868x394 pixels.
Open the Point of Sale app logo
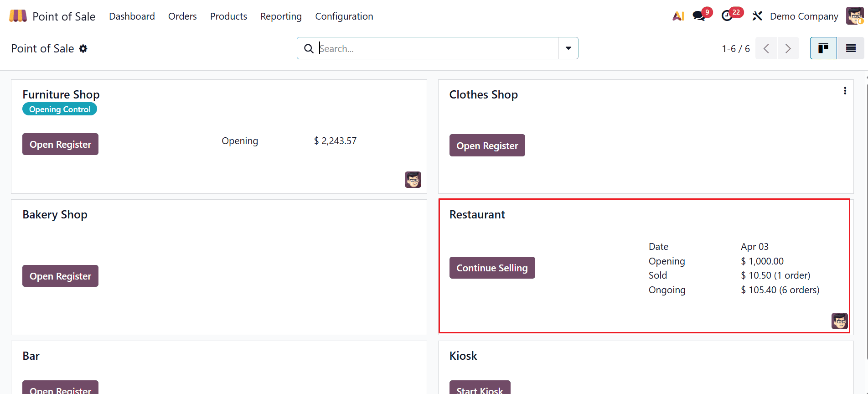tap(17, 16)
